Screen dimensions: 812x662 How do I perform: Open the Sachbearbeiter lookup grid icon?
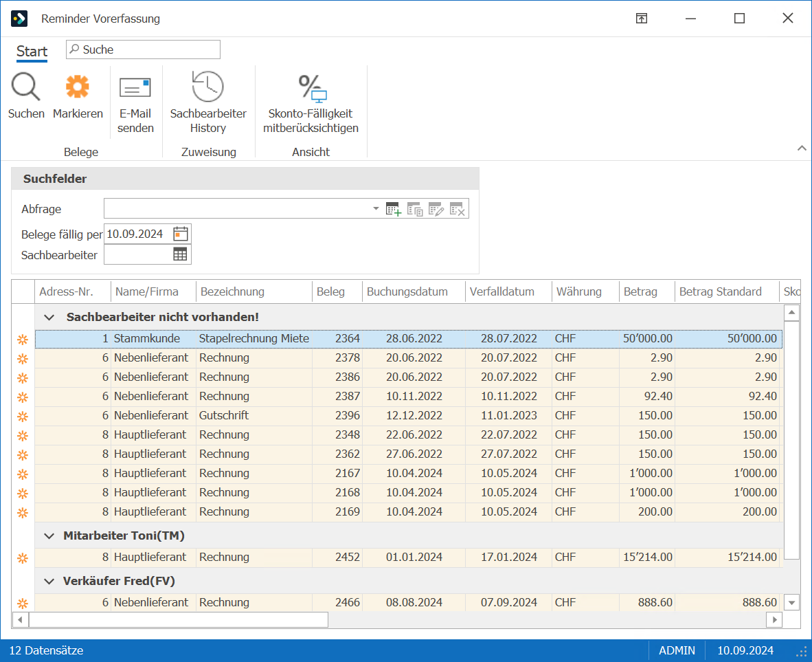(x=180, y=254)
